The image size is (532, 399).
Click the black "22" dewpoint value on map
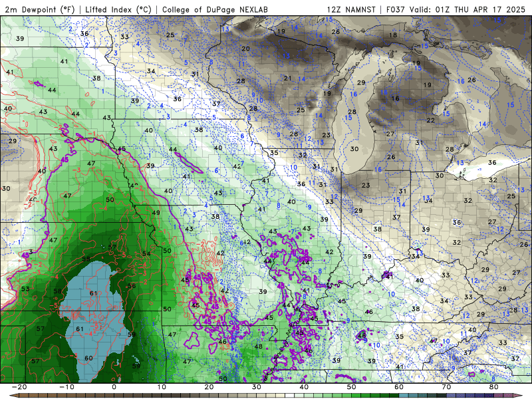430,120
